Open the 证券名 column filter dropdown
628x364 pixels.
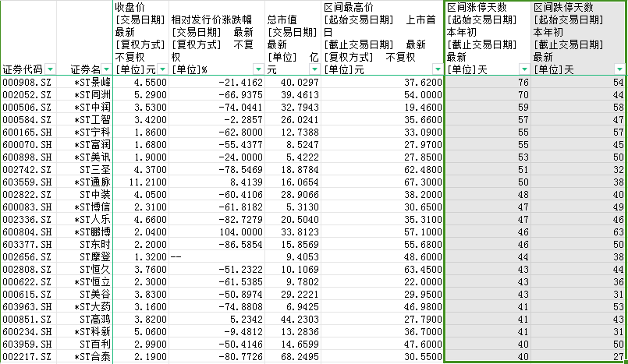106,69
